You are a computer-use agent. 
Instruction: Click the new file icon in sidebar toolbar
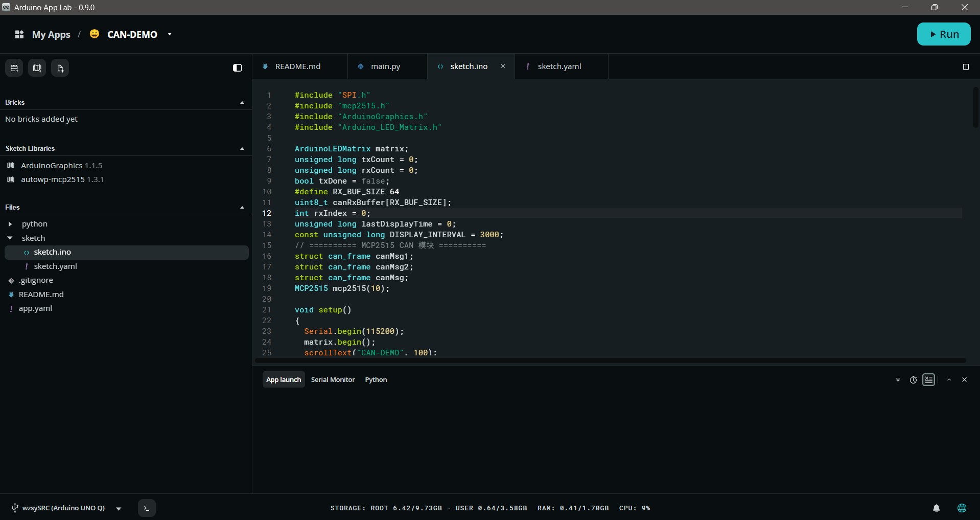pyautogui.click(x=60, y=68)
